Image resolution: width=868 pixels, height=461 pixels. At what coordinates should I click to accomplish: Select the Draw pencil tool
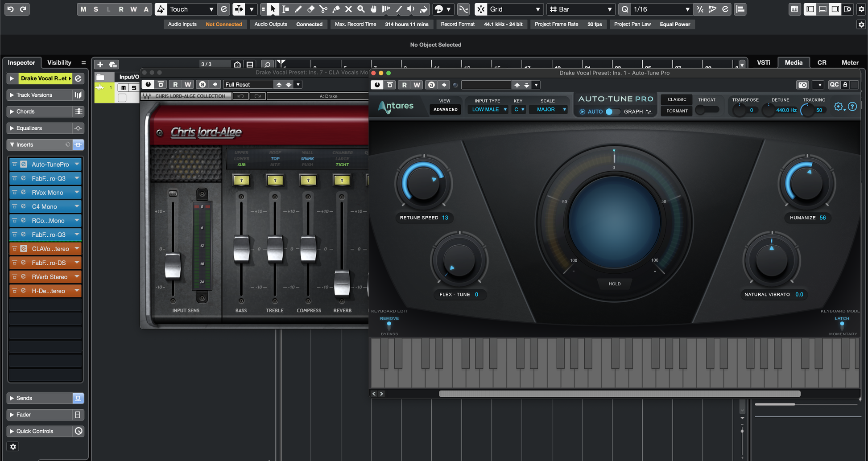coord(298,9)
